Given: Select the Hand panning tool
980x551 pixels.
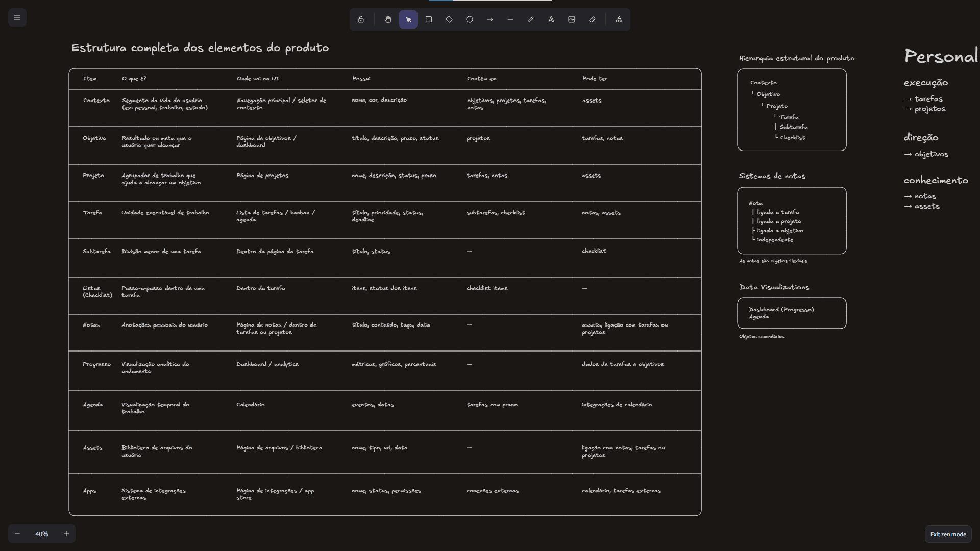Looking at the screenshot, I should tap(388, 19).
